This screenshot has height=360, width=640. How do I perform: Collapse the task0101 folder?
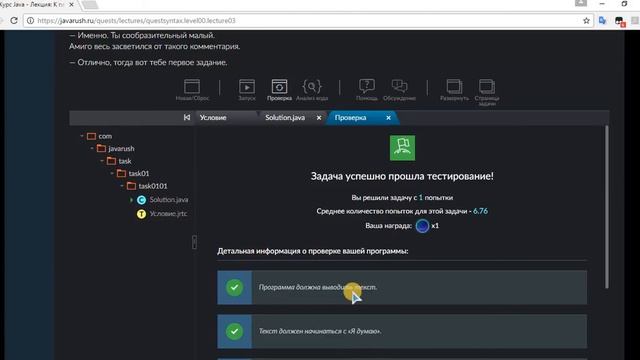pos(122,186)
